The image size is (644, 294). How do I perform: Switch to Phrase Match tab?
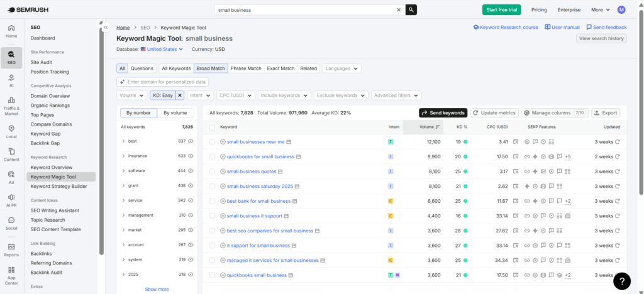click(246, 68)
